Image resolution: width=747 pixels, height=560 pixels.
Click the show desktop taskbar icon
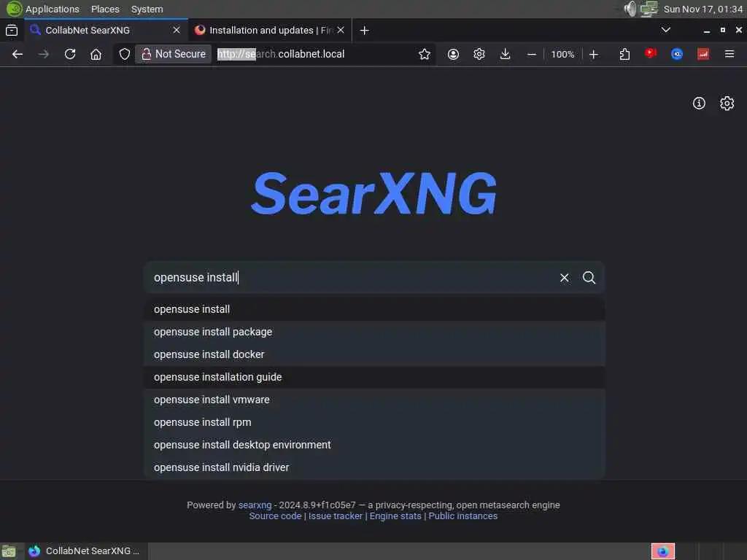(9, 551)
